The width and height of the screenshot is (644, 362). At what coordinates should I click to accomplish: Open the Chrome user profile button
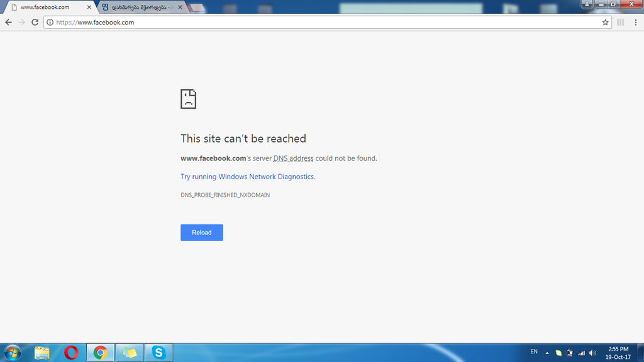[587, 4]
